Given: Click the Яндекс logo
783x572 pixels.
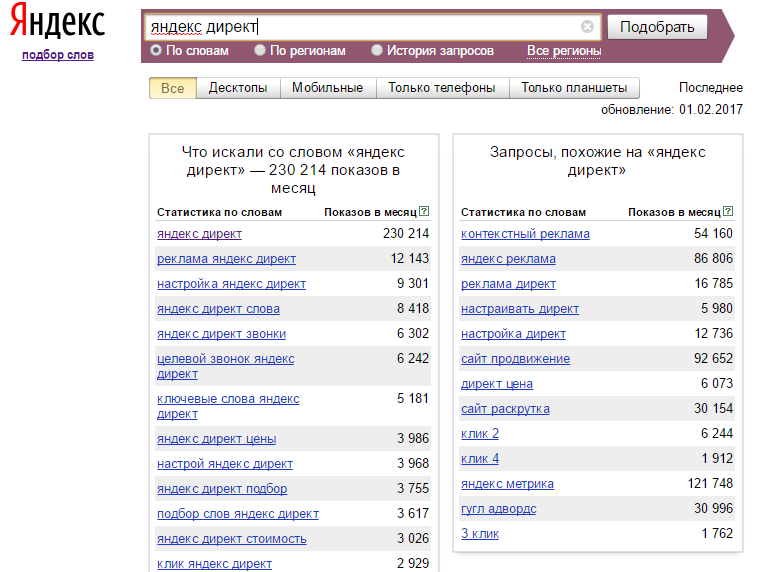Looking at the screenshot, I should point(58,21).
